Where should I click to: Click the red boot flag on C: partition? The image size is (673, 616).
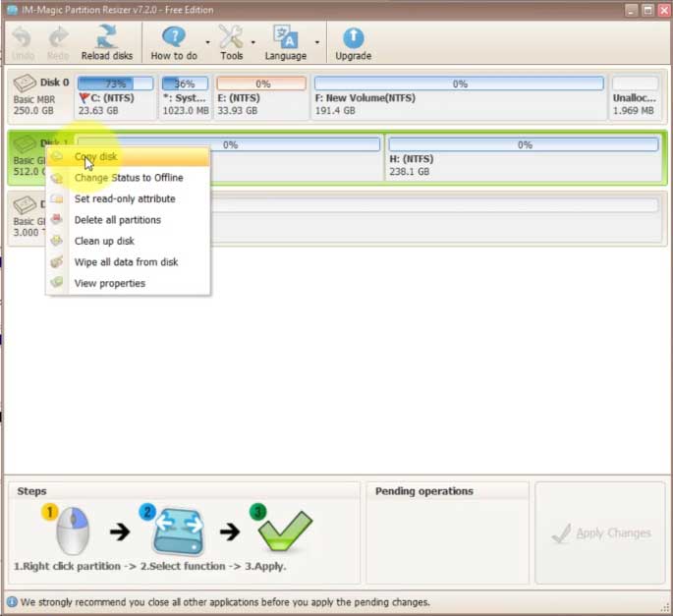[x=84, y=98]
